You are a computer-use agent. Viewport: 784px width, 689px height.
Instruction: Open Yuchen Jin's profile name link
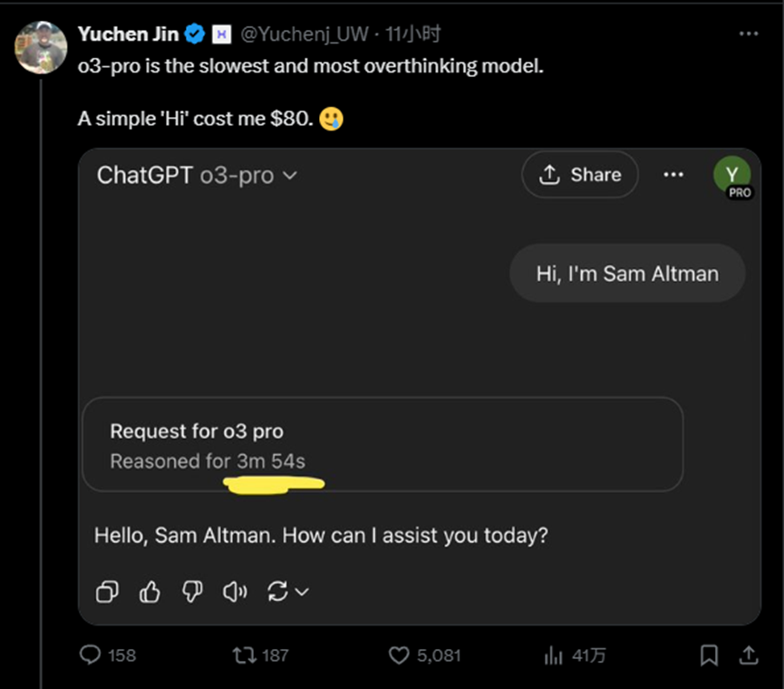coord(128,34)
